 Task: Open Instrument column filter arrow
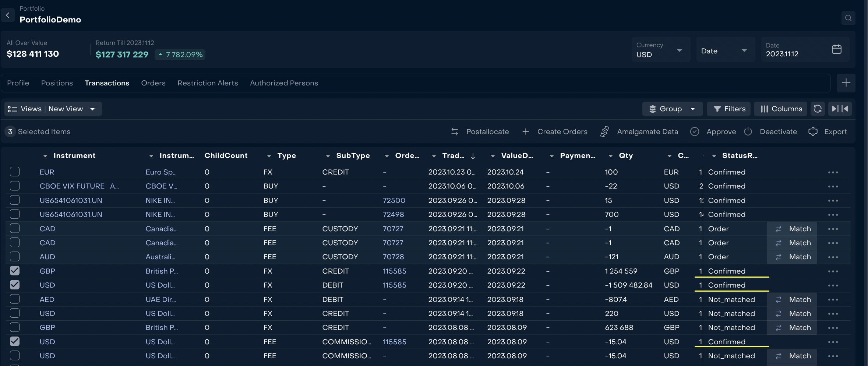45,156
